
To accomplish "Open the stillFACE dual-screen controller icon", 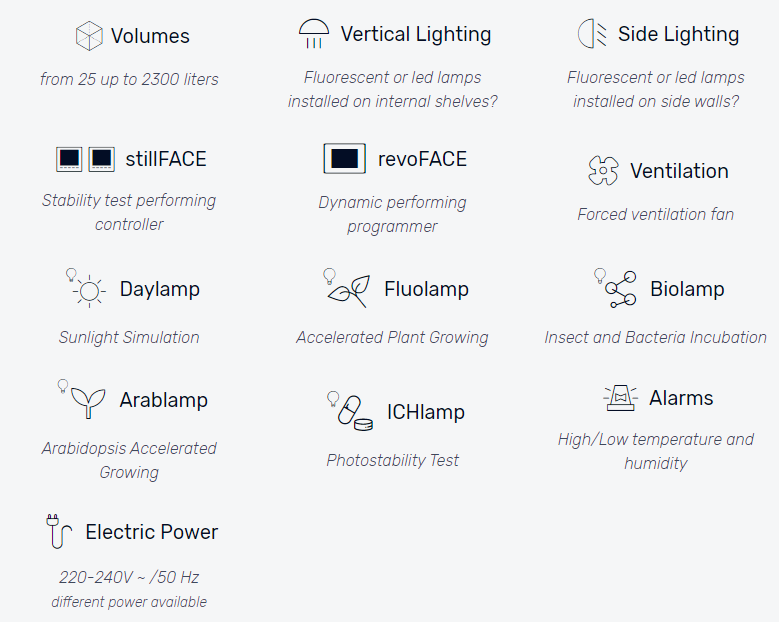I will point(85,159).
